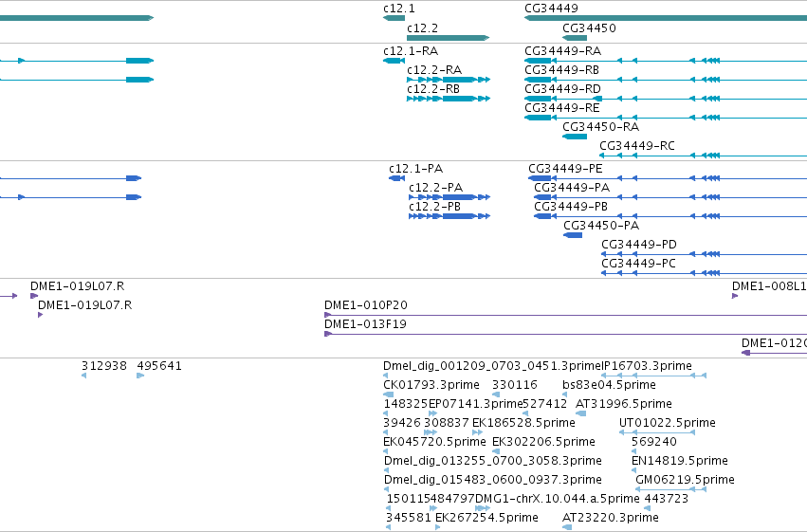
Task: Select the CK01793.3prime EST
Action: [x=431, y=385]
